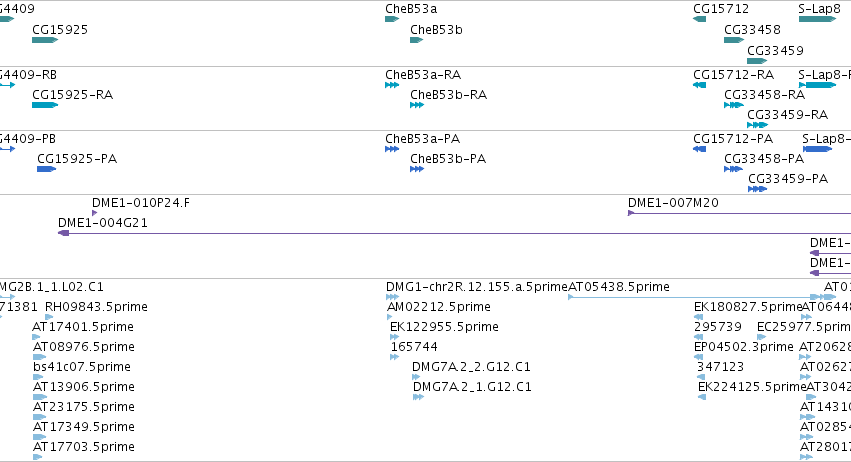This screenshot has width=851, height=462.
Task: Click the CG15712 reverse-strand gene glyph
Action: [700, 19]
